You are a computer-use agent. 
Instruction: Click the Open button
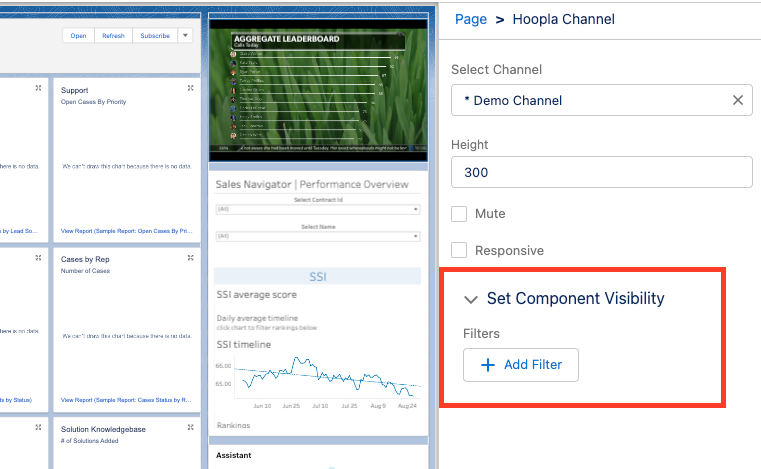(78, 35)
